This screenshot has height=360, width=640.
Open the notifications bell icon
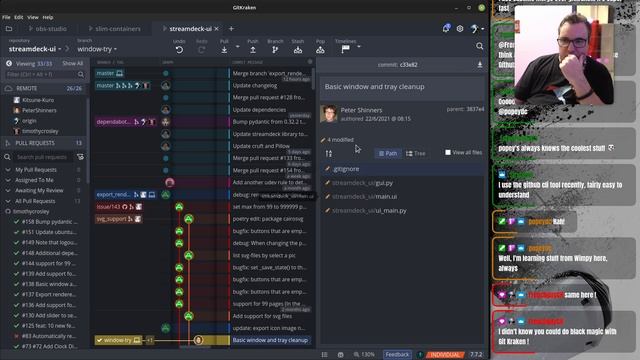click(446, 28)
